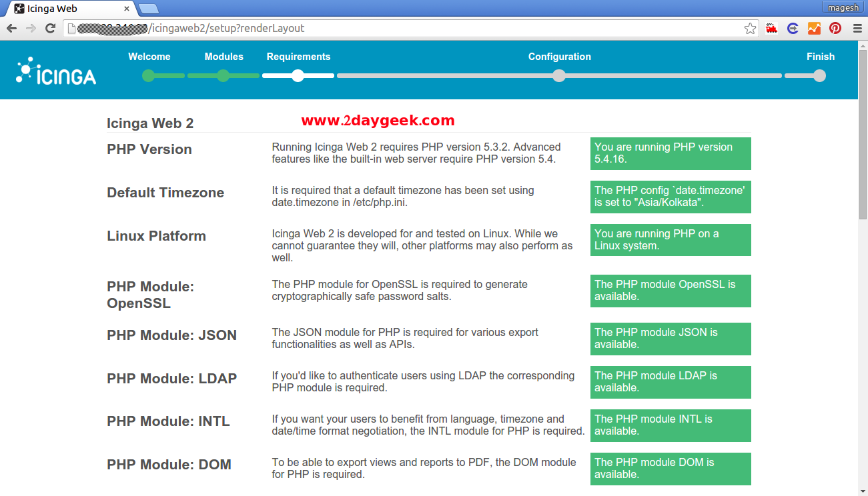Click the PHP Module: OpenSSL title

click(x=150, y=295)
